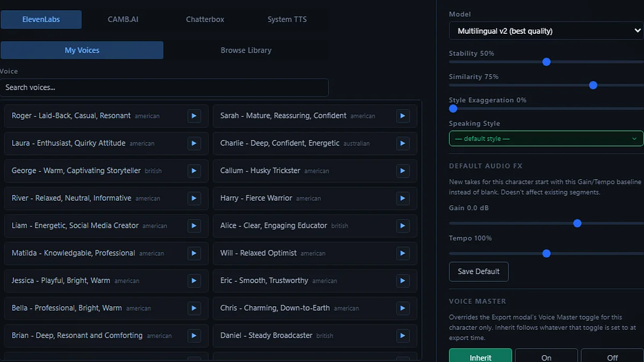The image size is (644, 362).
Task: Open the Browse Library tab
Action: (246, 50)
